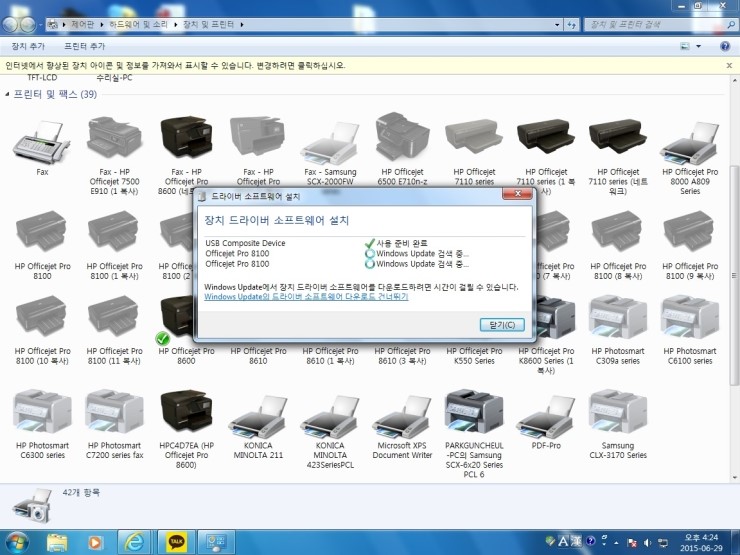Select the HP Photosmart C6300 series printer
Viewport: 740px width, 555px height.
click(41, 414)
